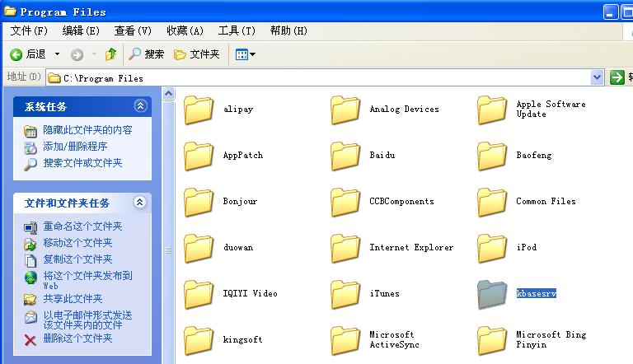Select the Bonjour folder icon
Screen dimensions: 633x364
point(198,202)
